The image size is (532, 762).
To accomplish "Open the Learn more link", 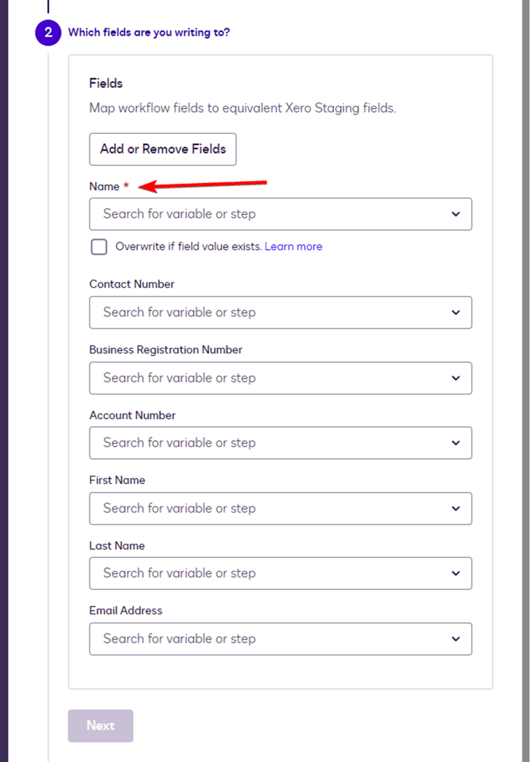I will coord(293,247).
